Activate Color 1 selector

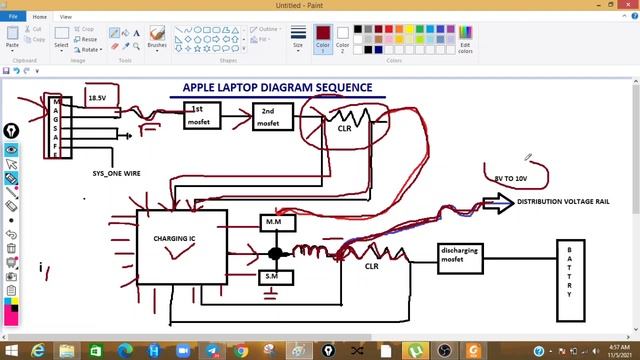coord(323,39)
